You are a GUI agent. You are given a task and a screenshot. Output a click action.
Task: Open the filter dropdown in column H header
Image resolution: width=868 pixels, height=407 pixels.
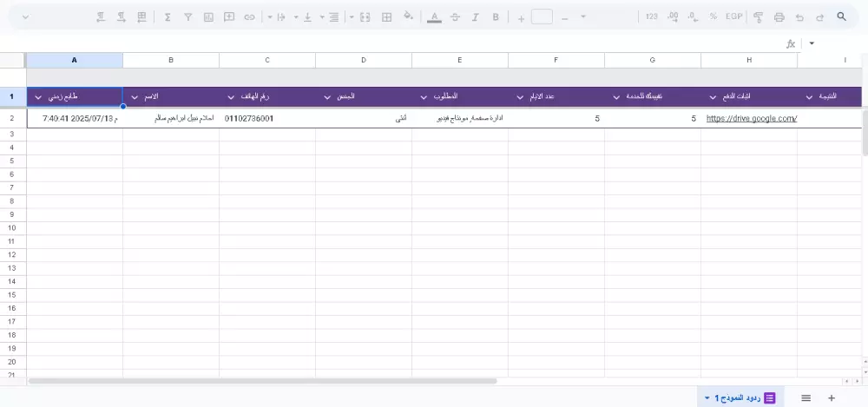pyautogui.click(x=713, y=97)
